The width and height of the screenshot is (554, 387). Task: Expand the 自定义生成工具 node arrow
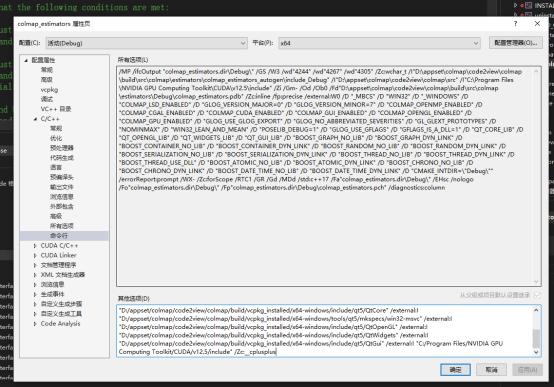(35, 314)
